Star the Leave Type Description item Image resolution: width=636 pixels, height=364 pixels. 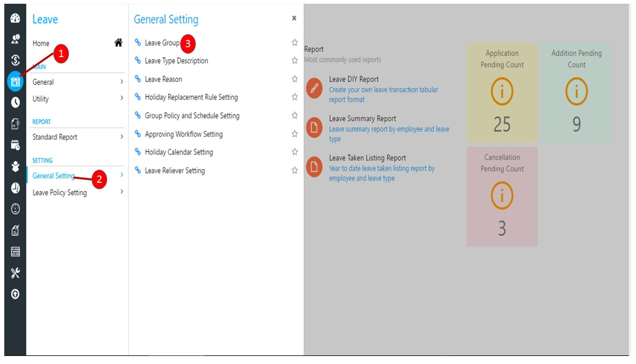click(295, 60)
